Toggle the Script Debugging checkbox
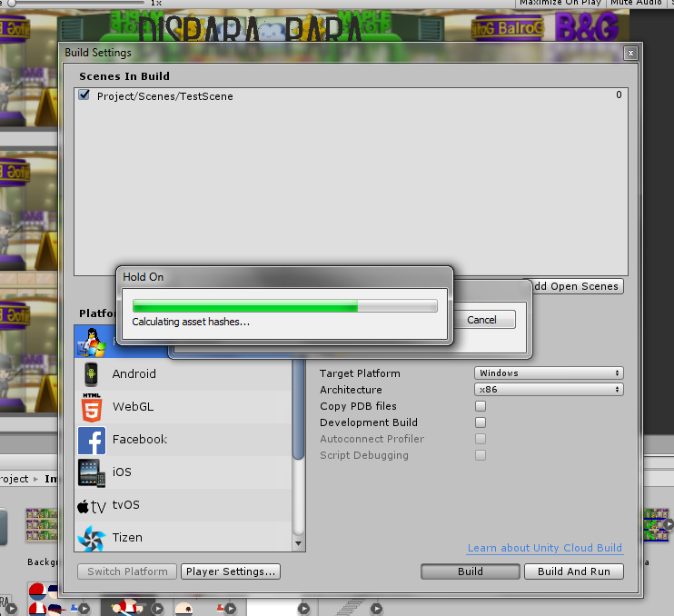This screenshot has height=616, width=674. [x=481, y=455]
